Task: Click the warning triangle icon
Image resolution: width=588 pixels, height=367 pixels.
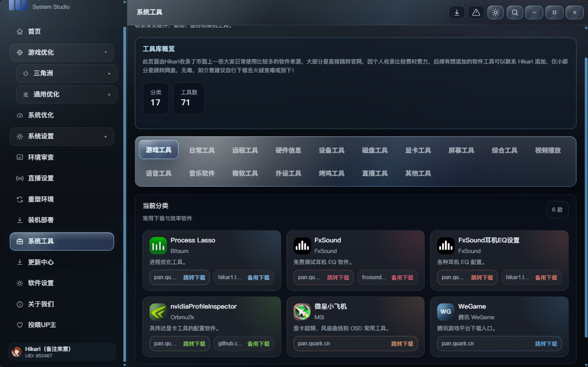Action: point(476,12)
